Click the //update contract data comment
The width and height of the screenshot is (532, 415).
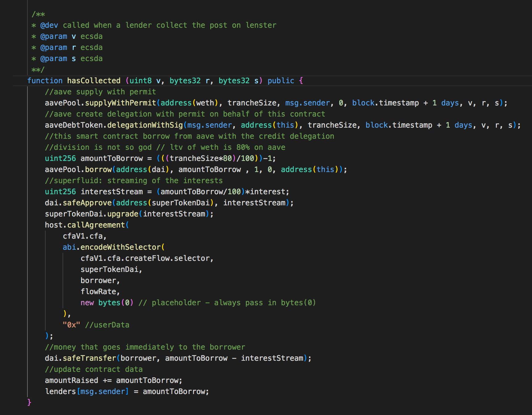point(94,369)
